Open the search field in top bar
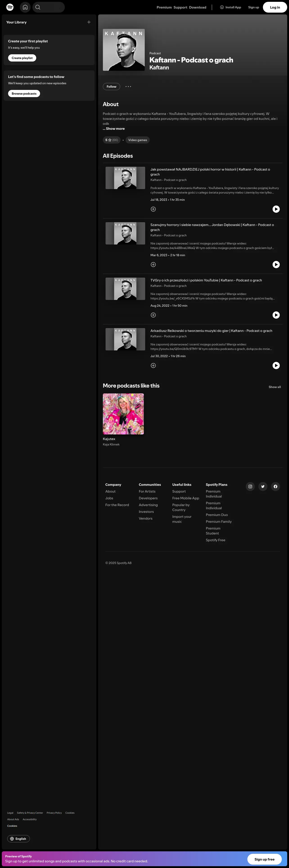Image resolution: width=289 pixels, height=868 pixels. pos(48,7)
